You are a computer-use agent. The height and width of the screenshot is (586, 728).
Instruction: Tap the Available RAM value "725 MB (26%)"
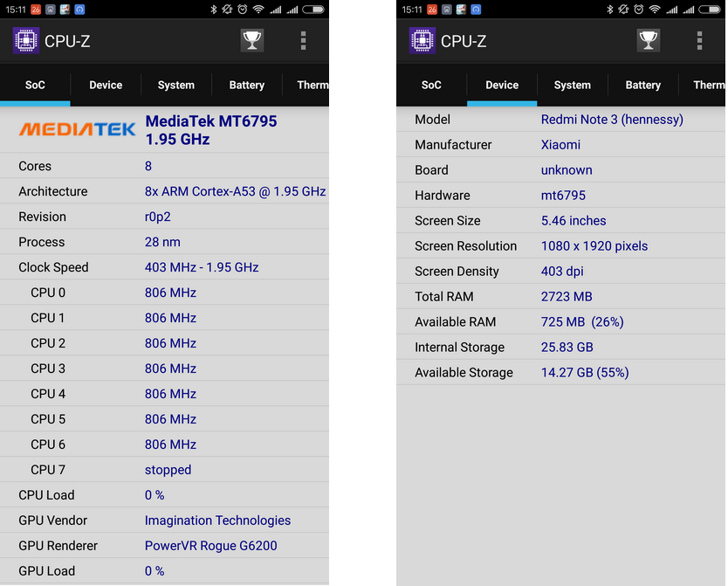coord(583,322)
